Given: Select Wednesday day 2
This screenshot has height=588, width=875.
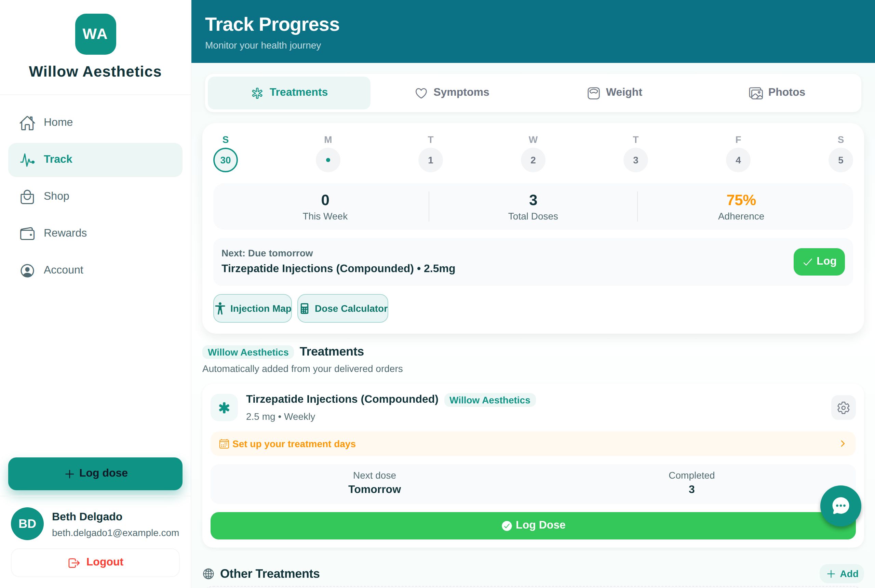Looking at the screenshot, I should [533, 160].
